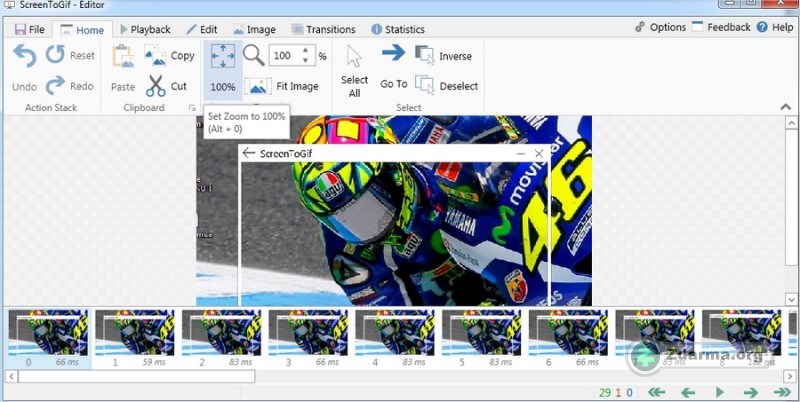Decrease zoom with stepper down arrow
800x402 pixels.
point(306,60)
